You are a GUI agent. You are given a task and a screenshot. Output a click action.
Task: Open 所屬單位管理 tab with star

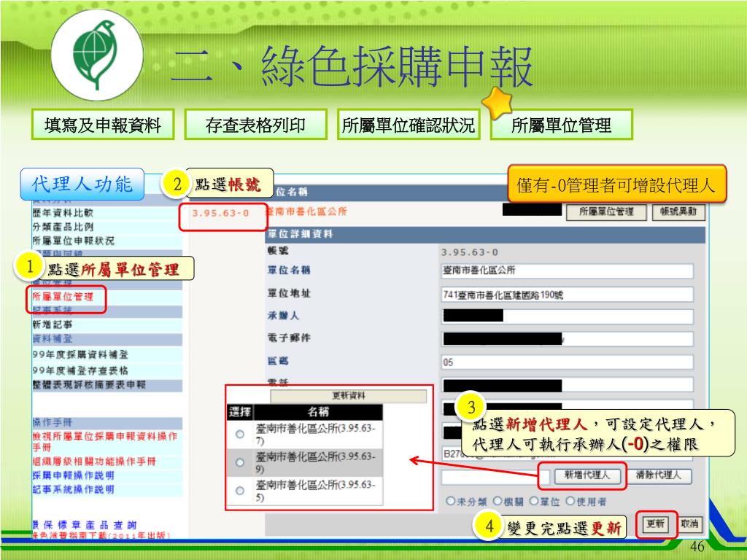(x=561, y=125)
